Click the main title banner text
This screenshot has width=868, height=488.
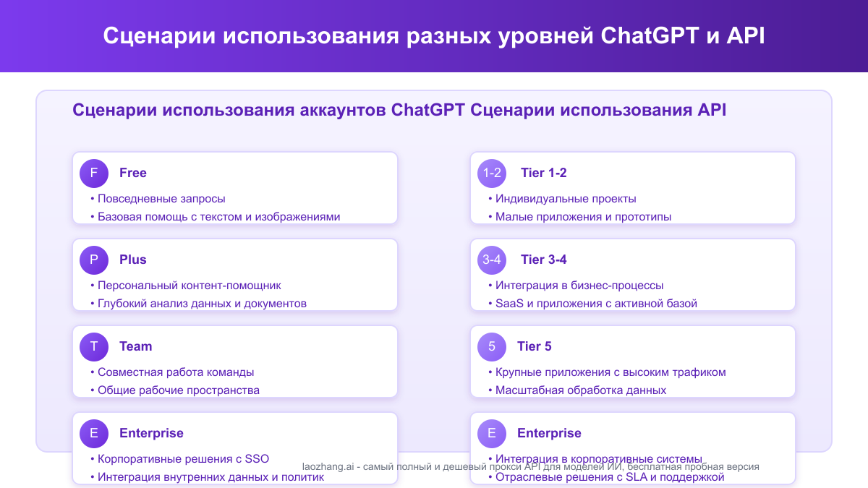(434, 33)
